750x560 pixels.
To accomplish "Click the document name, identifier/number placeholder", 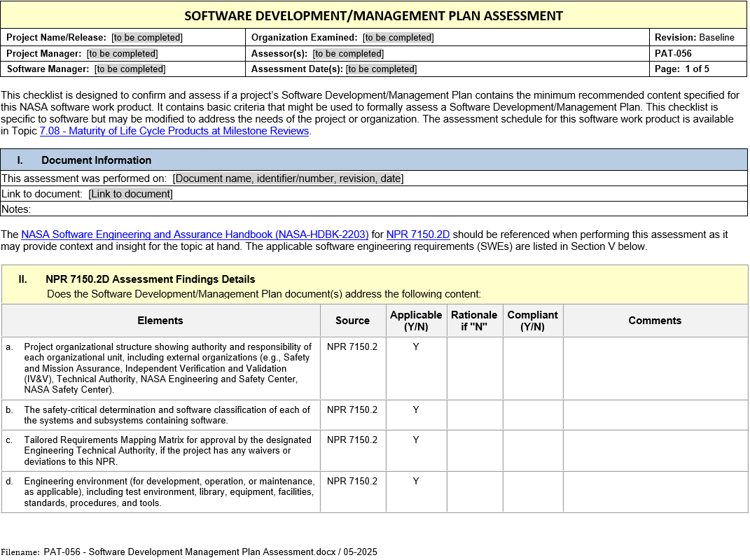I will coord(288,178).
